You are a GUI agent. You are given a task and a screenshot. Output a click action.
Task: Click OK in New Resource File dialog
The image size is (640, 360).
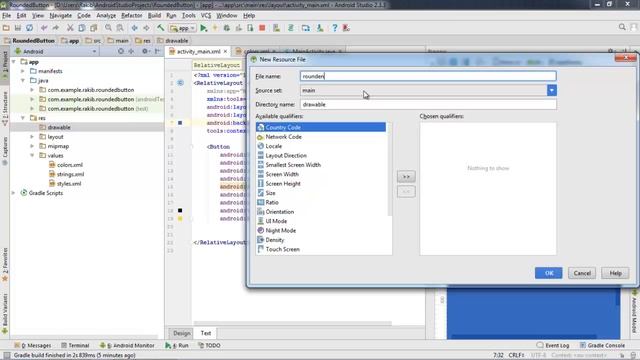pos(549,273)
